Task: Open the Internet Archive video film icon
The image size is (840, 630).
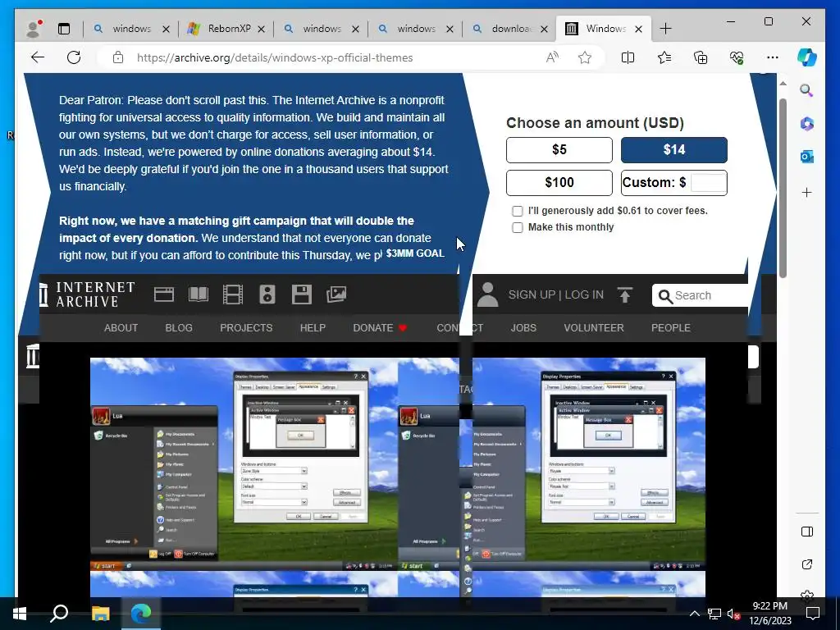Action: pyautogui.click(x=232, y=294)
